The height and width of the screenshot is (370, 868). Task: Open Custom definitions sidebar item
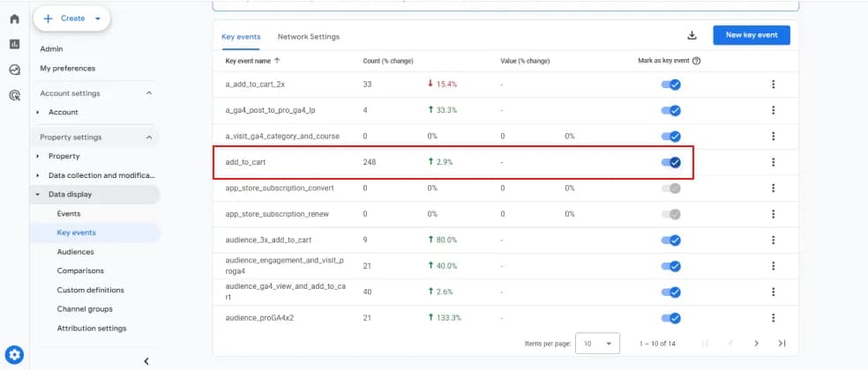(x=90, y=290)
